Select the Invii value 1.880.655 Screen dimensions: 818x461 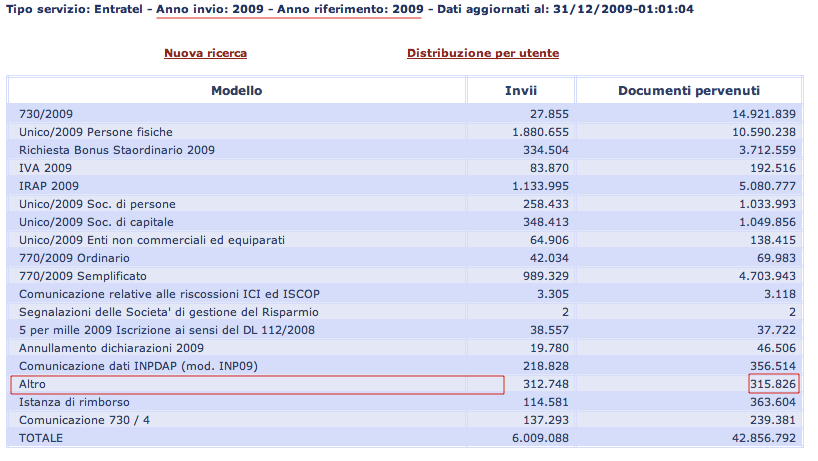(x=540, y=132)
